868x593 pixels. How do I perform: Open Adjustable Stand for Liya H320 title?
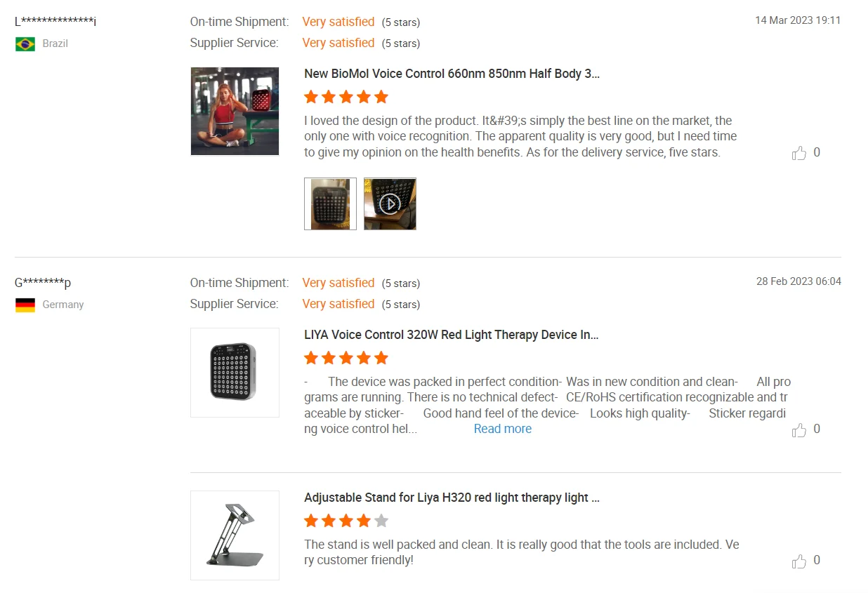click(x=452, y=498)
